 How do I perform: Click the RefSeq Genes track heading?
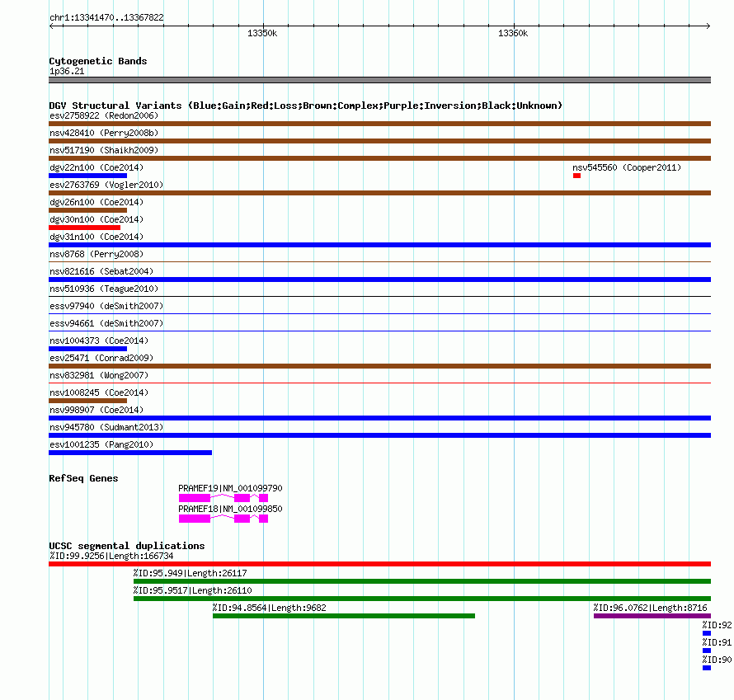tap(83, 478)
